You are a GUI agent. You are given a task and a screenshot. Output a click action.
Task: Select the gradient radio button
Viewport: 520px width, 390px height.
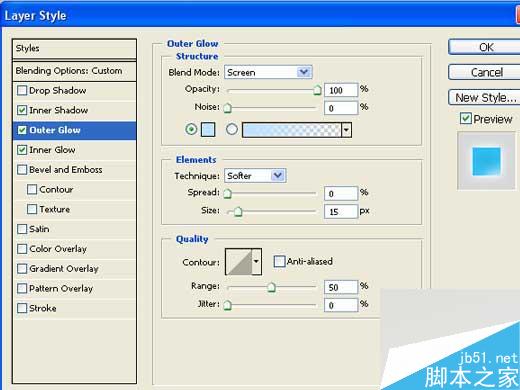(x=232, y=129)
